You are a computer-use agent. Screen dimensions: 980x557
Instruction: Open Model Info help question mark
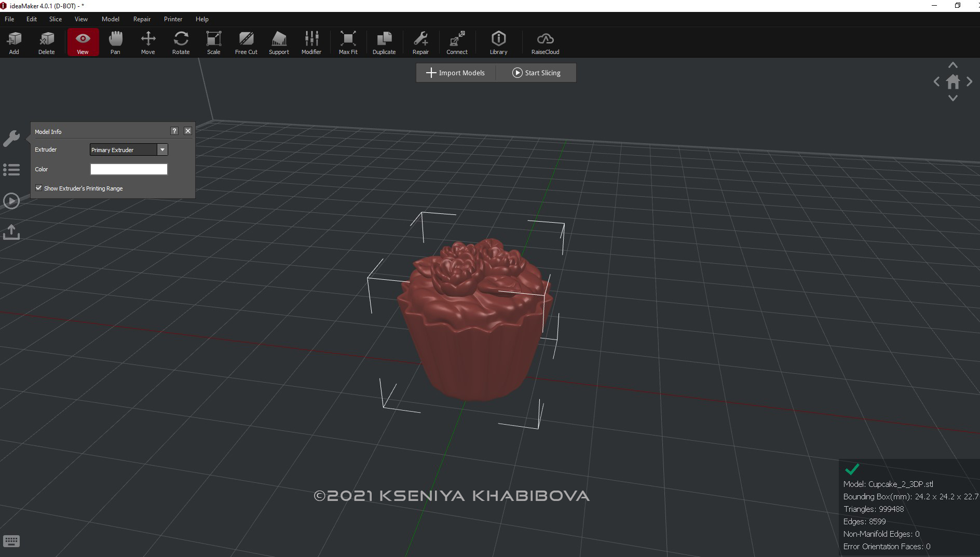(x=174, y=131)
